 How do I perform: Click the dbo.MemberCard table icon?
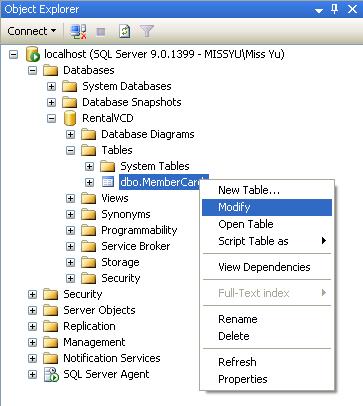point(108,182)
